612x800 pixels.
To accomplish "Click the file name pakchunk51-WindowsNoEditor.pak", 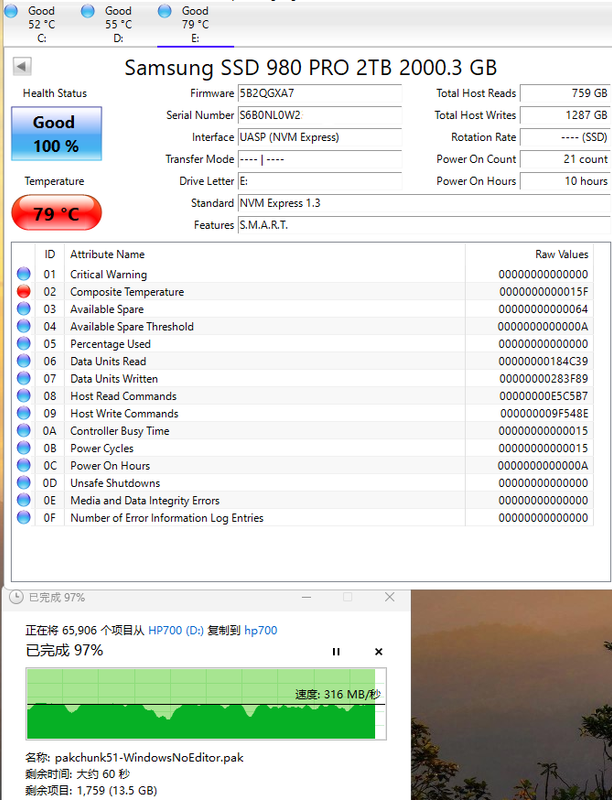I will pos(149,758).
